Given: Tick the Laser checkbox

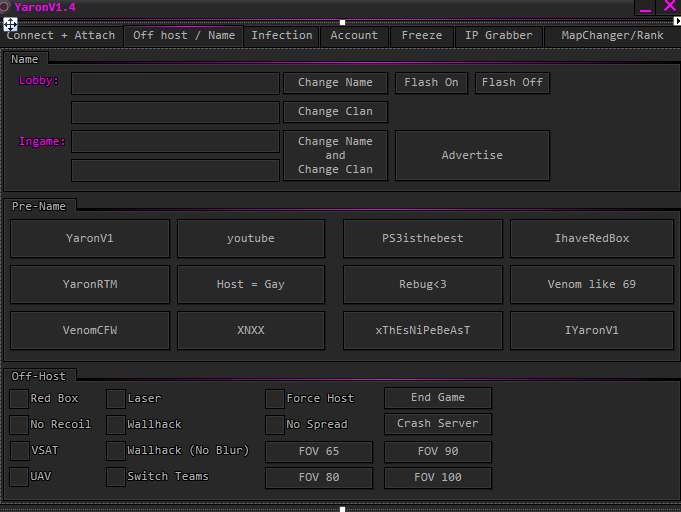Looking at the screenshot, I should click(116, 399).
